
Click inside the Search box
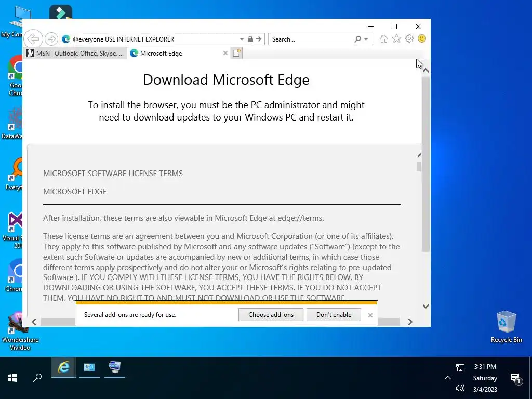tap(311, 39)
